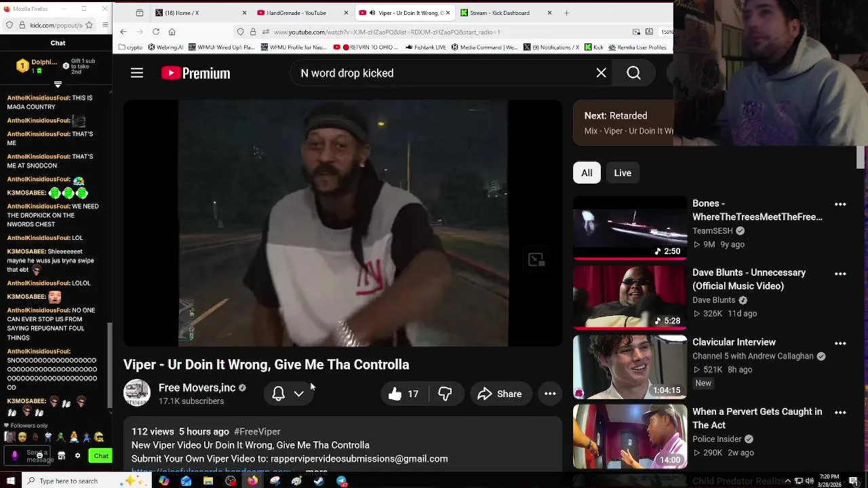Run search with the magnifier button
Image resolution: width=868 pixels, height=488 pixels.
pos(633,73)
